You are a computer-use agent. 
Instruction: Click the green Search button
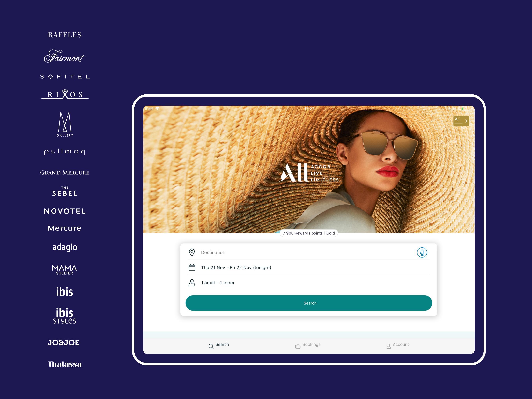(x=309, y=303)
